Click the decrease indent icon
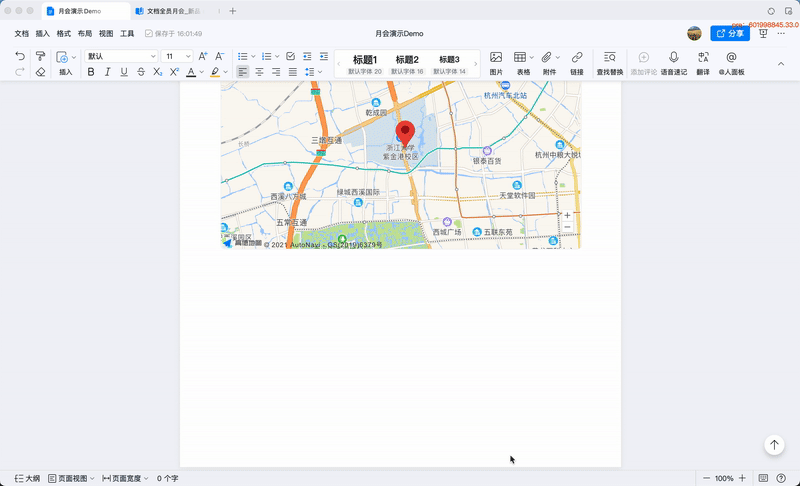Viewport: 800px width, 486px height. 307,56
